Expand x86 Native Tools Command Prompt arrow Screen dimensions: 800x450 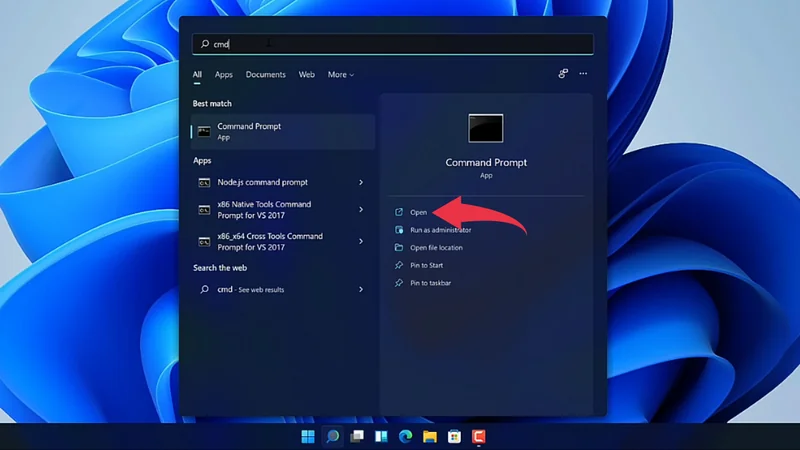361,210
